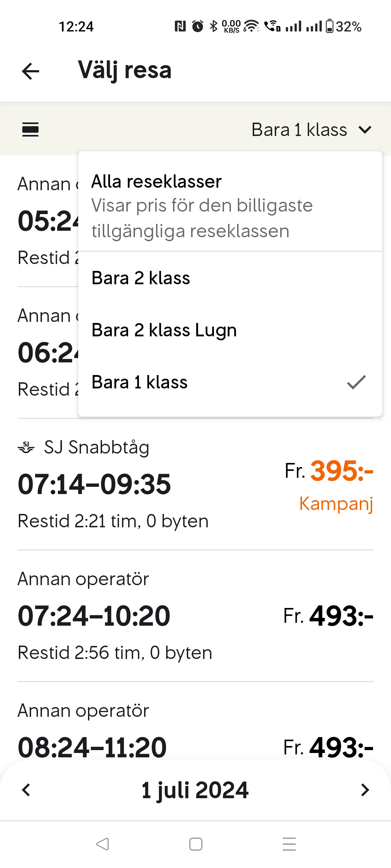391x868 pixels.
Task: Tap the Bara 1 klass filter label
Action: [x=299, y=130]
